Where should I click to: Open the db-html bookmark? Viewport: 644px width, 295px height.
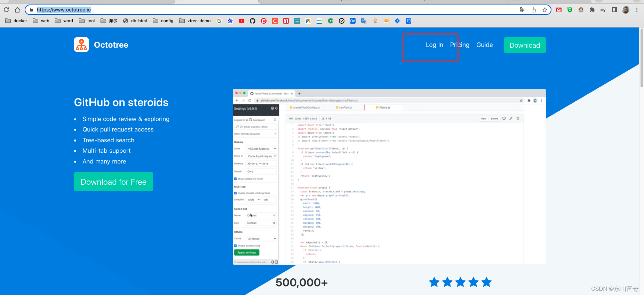click(x=135, y=21)
